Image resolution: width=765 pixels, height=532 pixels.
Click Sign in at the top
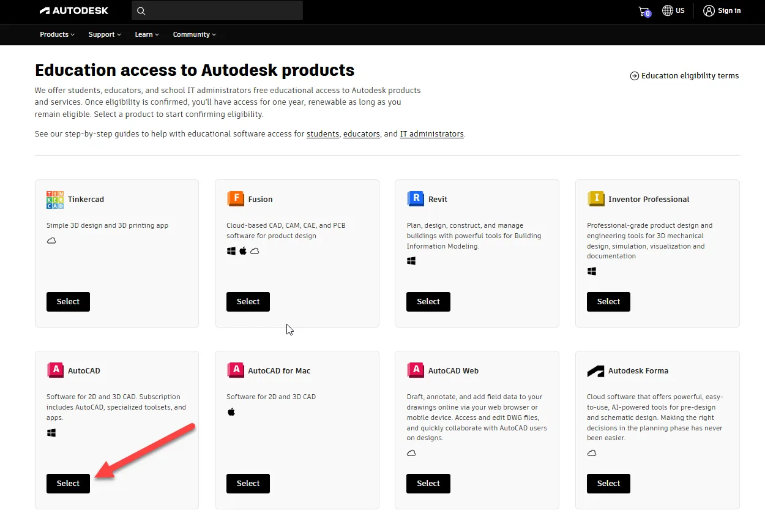pyautogui.click(x=722, y=10)
